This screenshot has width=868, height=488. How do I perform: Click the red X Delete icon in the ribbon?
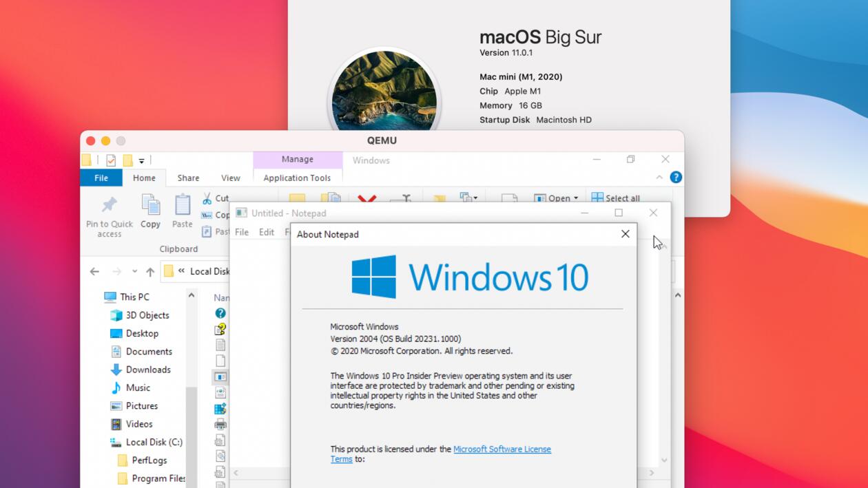click(x=366, y=199)
